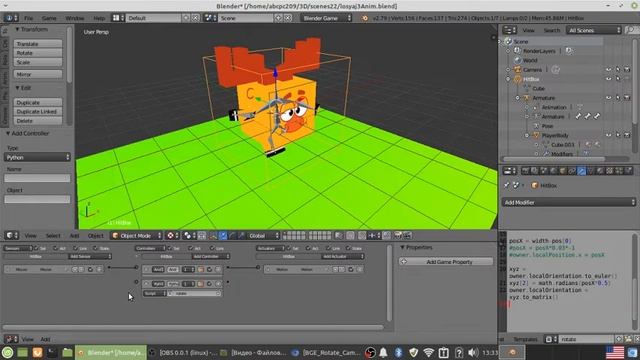Click the Rotate button in Transform

pyautogui.click(x=38, y=53)
